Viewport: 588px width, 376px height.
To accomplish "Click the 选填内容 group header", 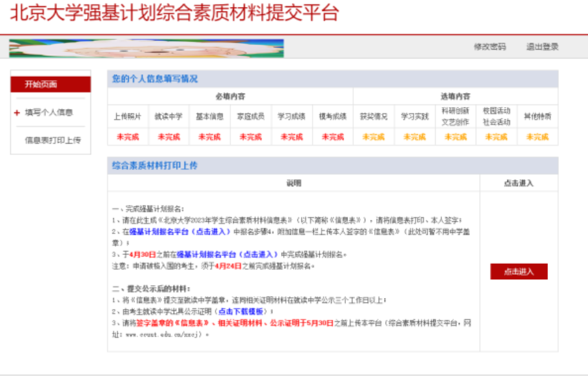I will 455,96.
